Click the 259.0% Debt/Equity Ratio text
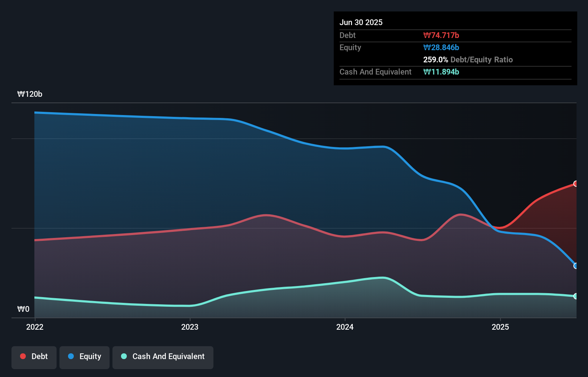588x377 pixels. pos(468,59)
